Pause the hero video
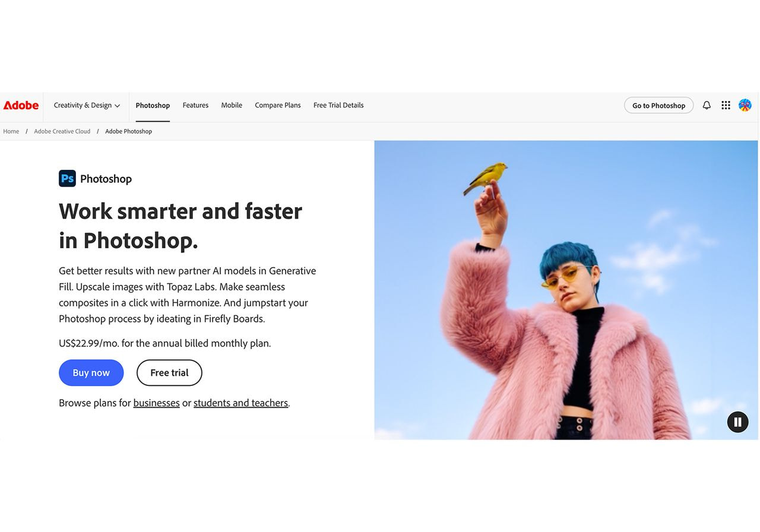This screenshot has height=532, width=760. (737, 422)
